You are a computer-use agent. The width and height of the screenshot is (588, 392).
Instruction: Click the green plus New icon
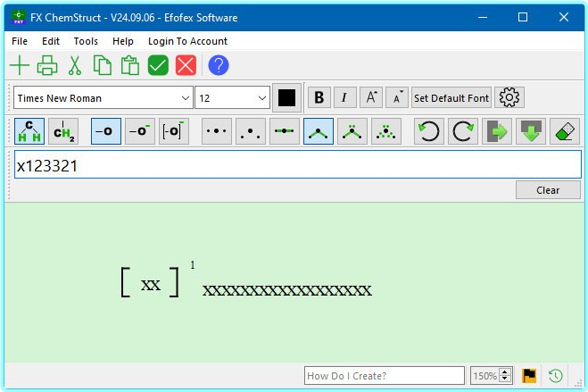click(19, 65)
